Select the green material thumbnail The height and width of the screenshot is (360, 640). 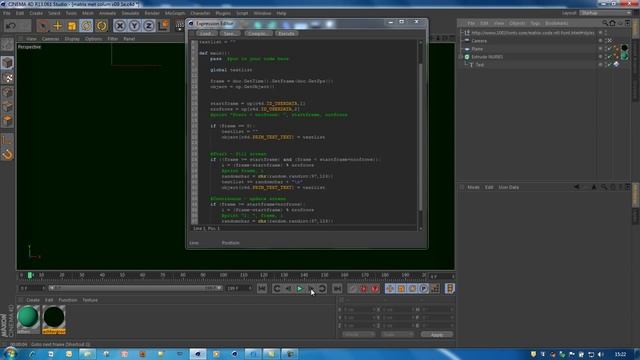coord(28,319)
